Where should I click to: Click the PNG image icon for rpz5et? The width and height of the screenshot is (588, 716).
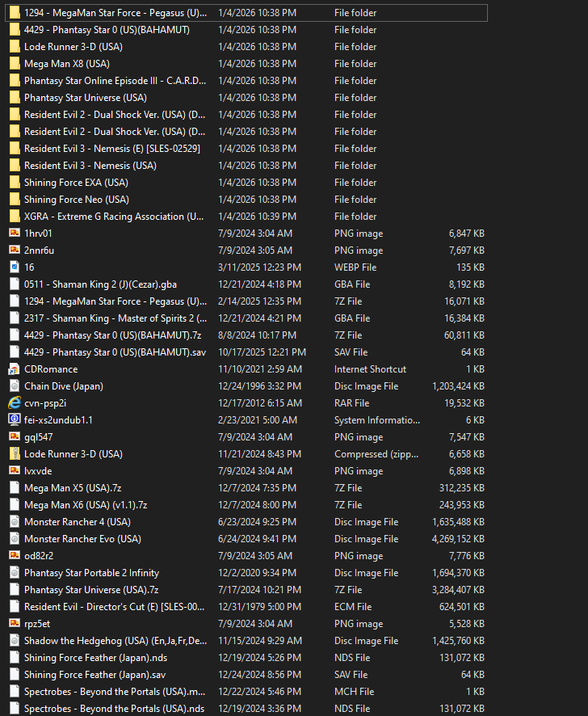point(15,623)
